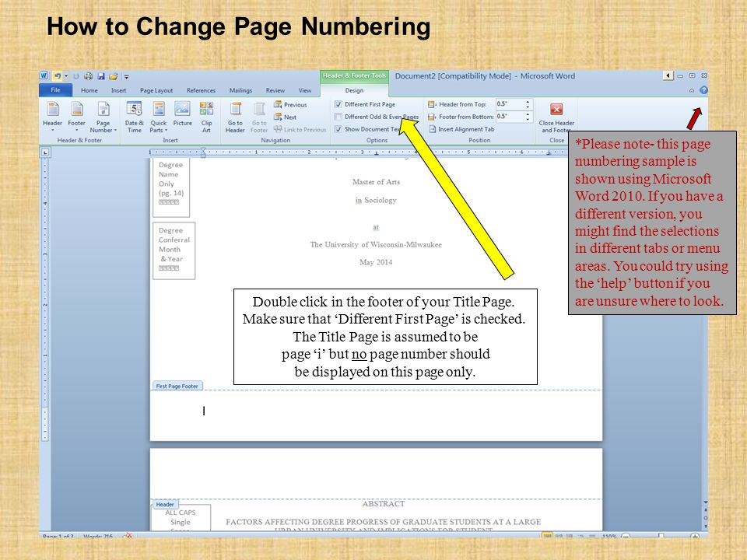The height and width of the screenshot is (560, 747).
Task: Open the Header gallery button
Action: (x=52, y=117)
